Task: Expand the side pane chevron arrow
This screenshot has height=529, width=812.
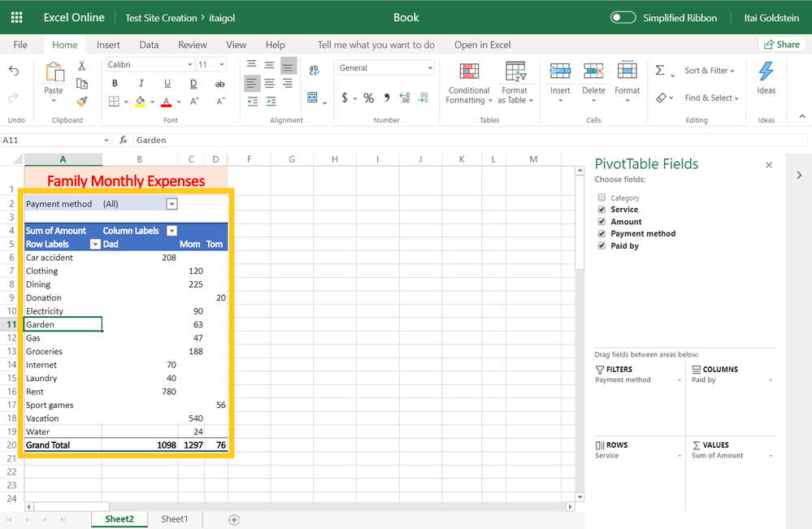Action: (x=799, y=176)
